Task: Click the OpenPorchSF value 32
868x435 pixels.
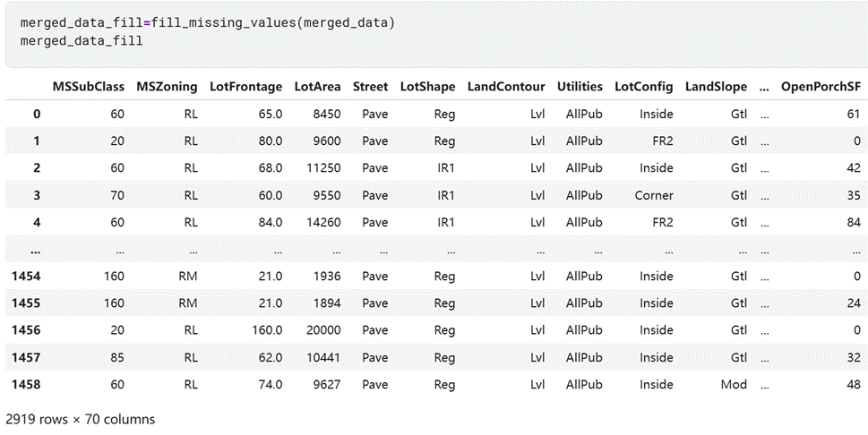Action: [x=854, y=357]
